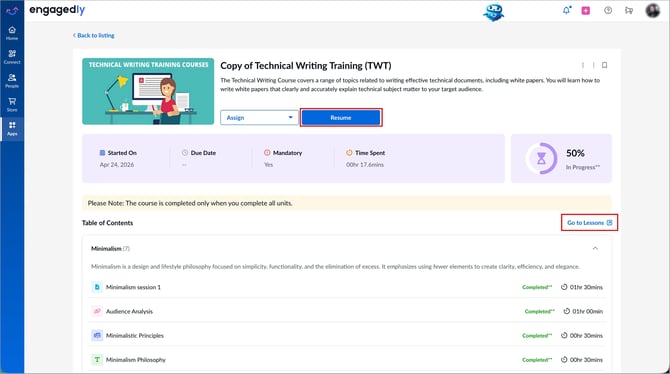Click the 01hr 30mins duration of session 1
The image size is (670, 374).
tap(586, 287)
